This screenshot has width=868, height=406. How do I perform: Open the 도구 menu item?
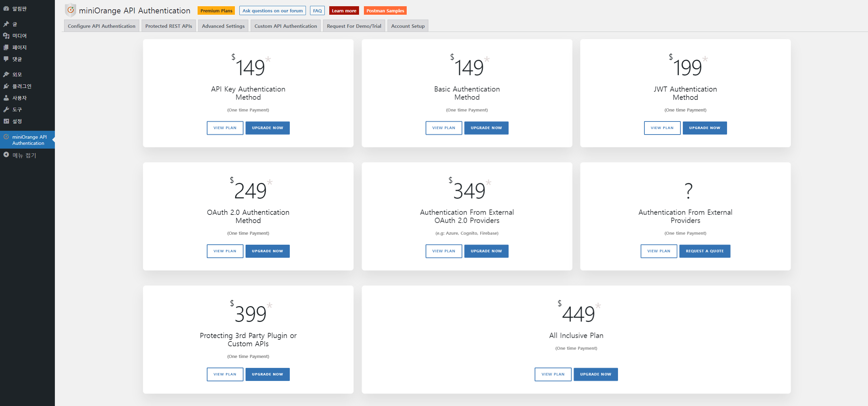27,109
